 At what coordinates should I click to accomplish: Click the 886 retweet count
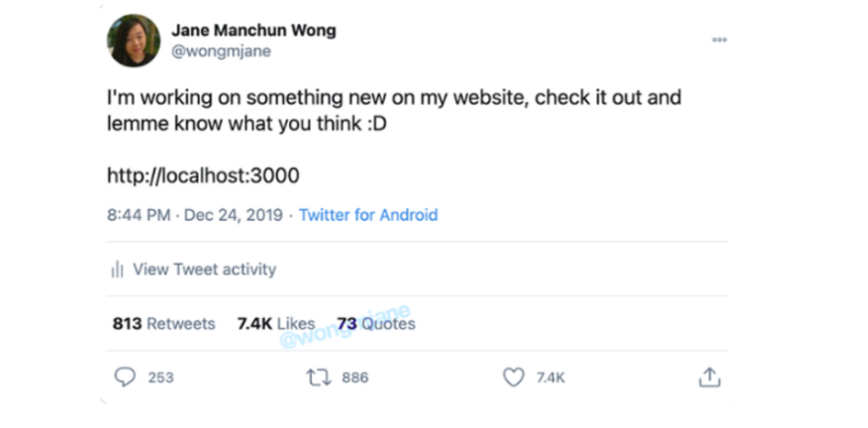355,378
